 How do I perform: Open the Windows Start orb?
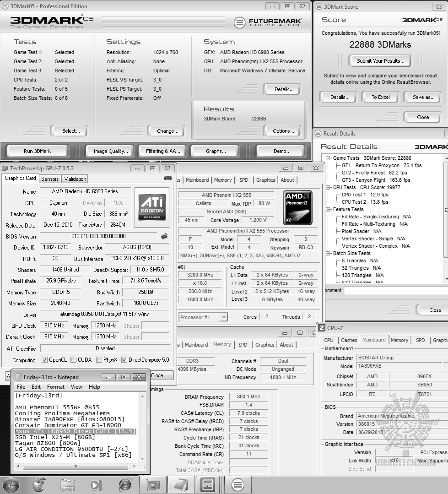tap(11, 485)
